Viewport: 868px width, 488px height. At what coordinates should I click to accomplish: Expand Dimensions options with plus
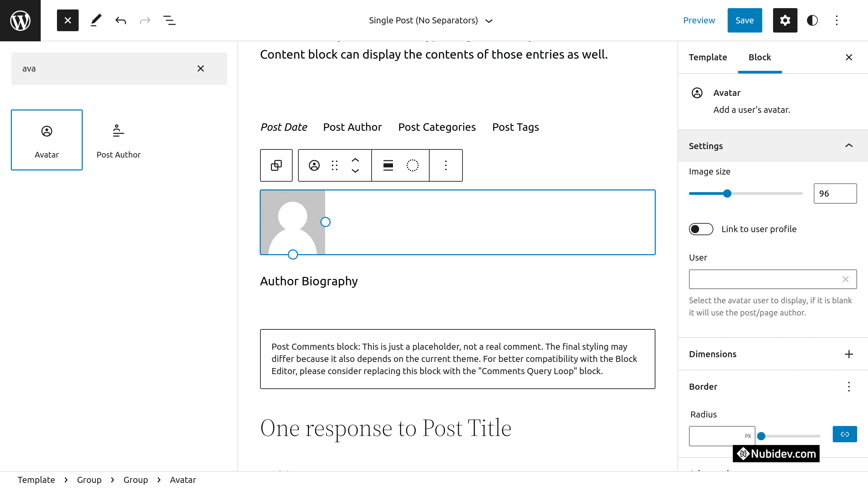[x=849, y=354]
